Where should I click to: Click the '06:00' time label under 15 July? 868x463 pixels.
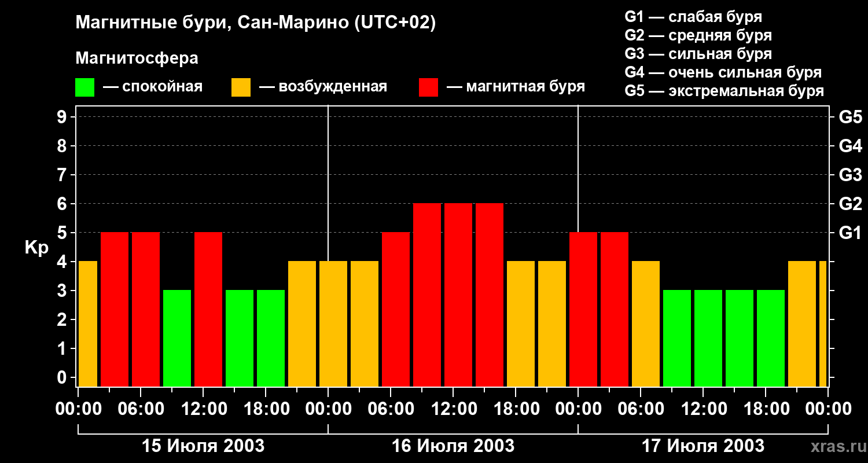tap(141, 409)
